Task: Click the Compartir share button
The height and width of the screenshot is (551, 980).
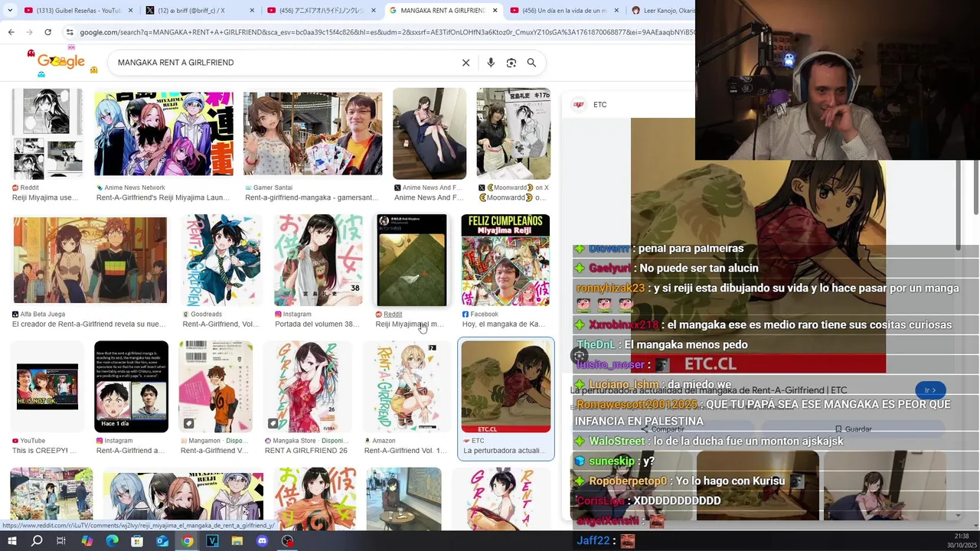Action: [663, 429]
